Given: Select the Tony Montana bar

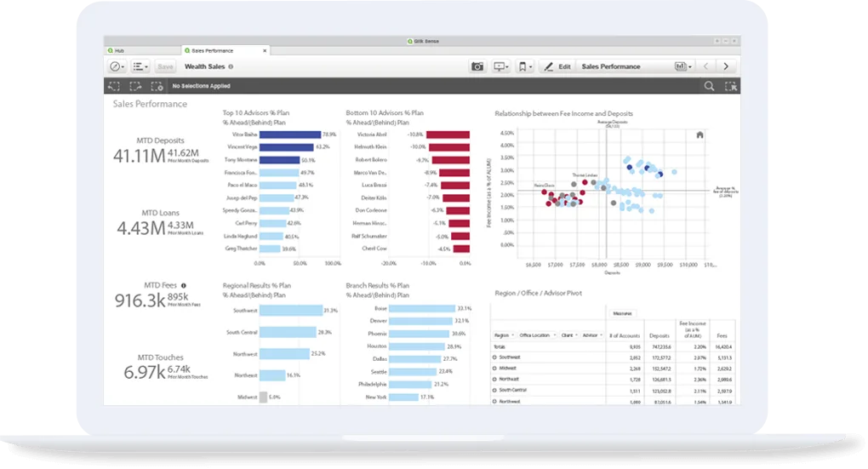Looking at the screenshot, I should coord(280,160).
